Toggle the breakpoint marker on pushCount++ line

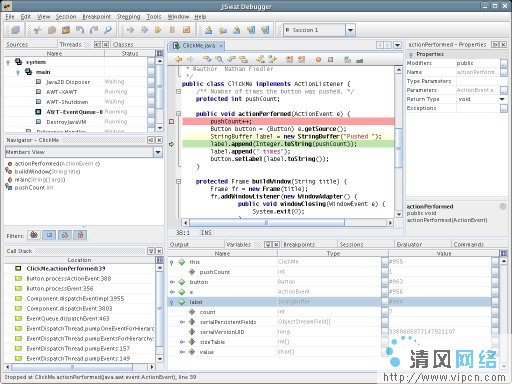(171, 122)
